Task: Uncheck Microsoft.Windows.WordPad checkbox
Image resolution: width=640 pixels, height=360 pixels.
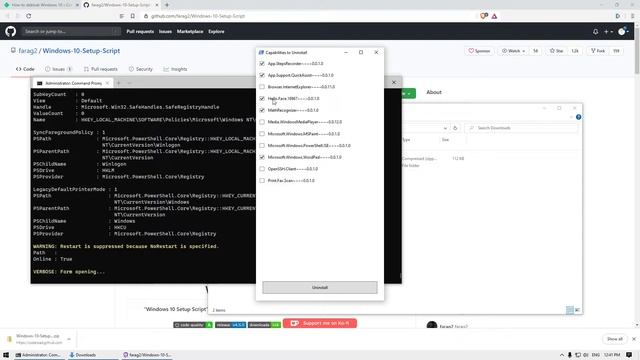Action: pyautogui.click(x=262, y=157)
